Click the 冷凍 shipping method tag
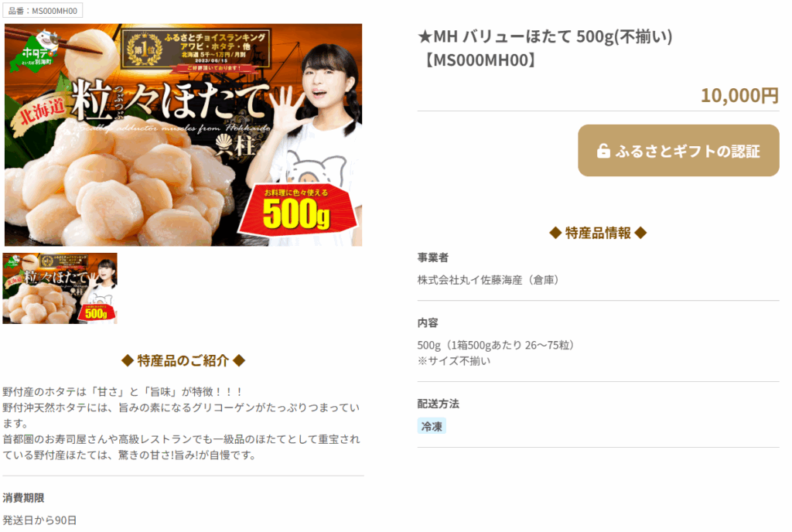This screenshot has width=792, height=532. point(432,426)
